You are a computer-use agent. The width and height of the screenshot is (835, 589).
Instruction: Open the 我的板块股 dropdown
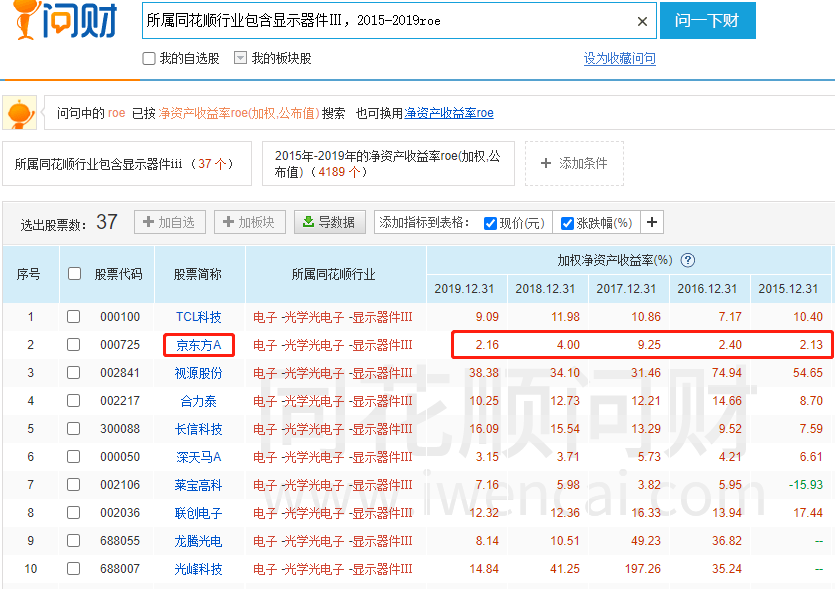click(x=241, y=58)
